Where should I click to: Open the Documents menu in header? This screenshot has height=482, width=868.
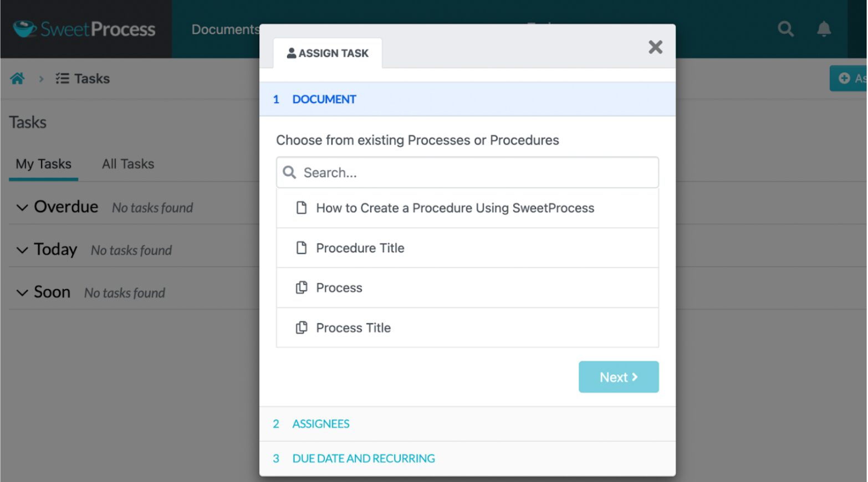coord(225,29)
